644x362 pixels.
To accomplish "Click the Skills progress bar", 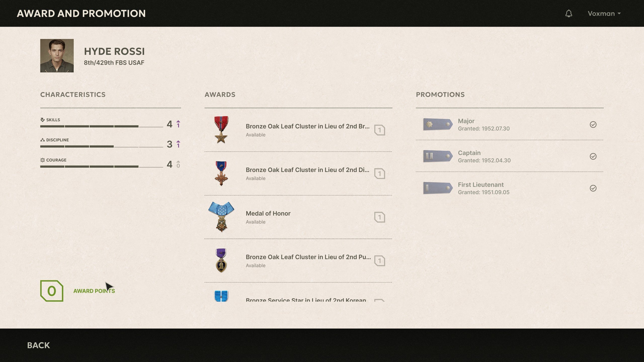I will coord(102,126).
